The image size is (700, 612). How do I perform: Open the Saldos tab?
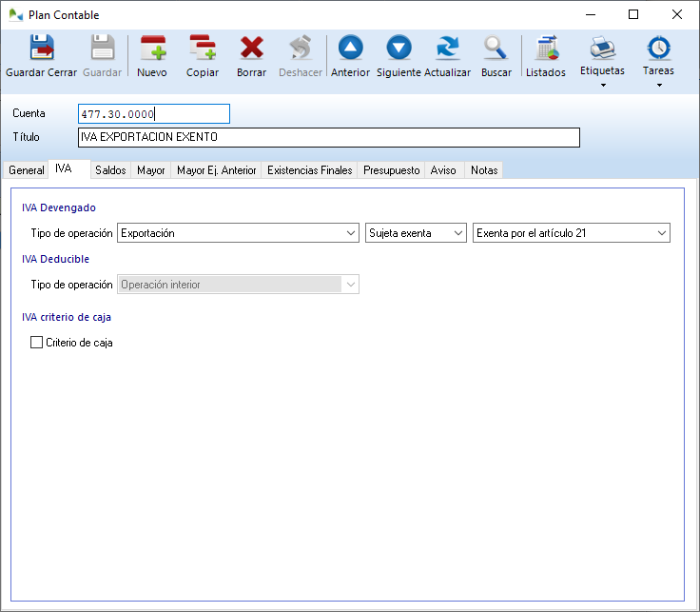point(110,170)
